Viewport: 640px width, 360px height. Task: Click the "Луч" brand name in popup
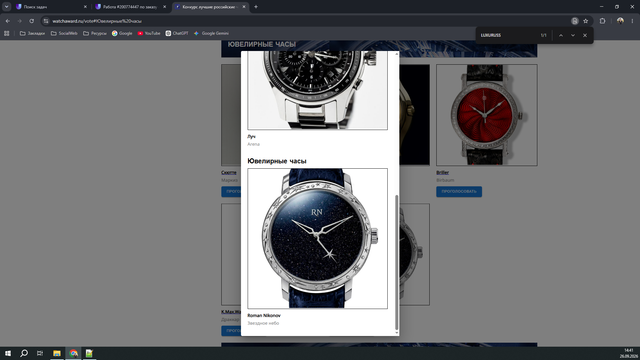[251, 136]
